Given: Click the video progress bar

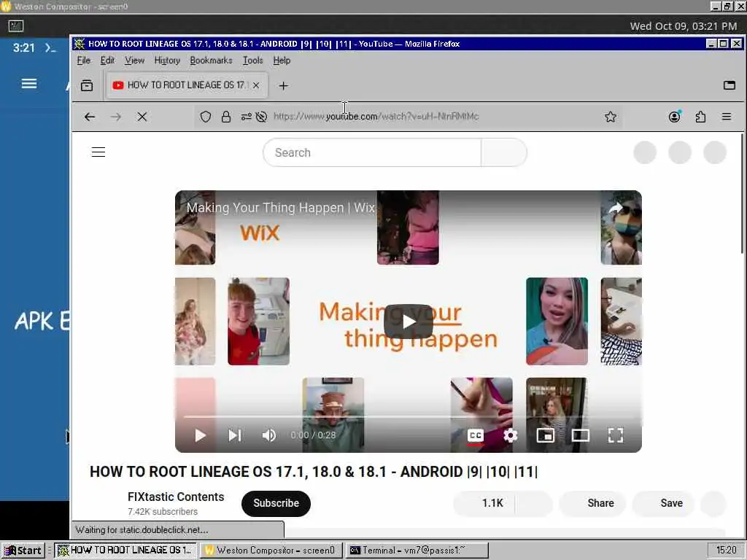Looking at the screenshot, I should (x=409, y=416).
